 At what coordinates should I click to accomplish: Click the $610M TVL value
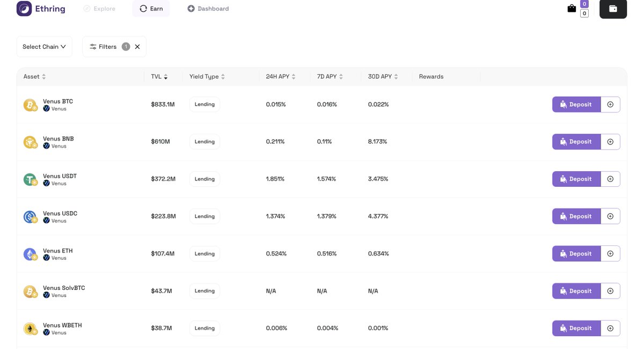point(160,142)
